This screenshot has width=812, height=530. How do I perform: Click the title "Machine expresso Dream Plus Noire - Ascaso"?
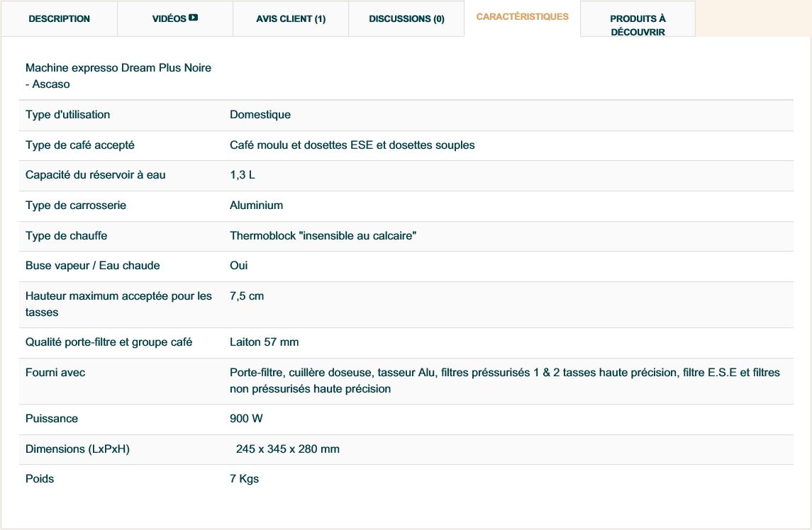[x=118, y=76]
